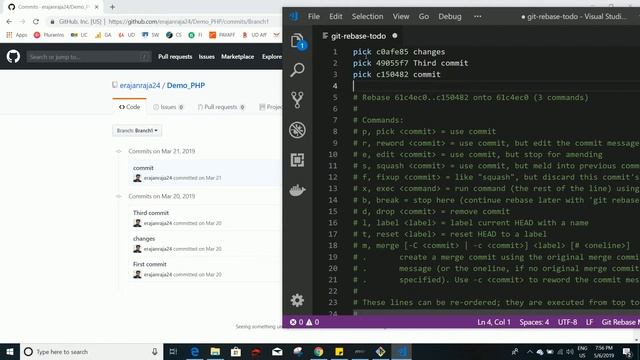Open the Debug menu in VS Code

(x=450, y=16)
